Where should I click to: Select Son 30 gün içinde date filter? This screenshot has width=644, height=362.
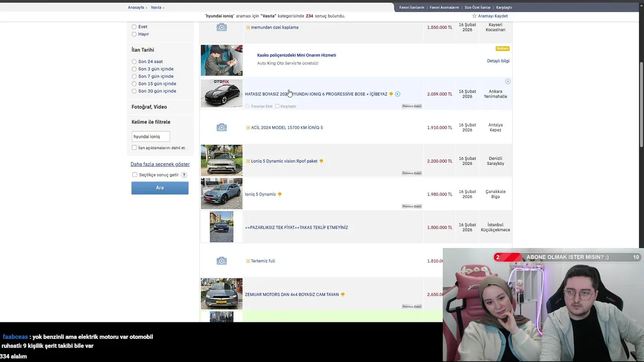point(134,91)
